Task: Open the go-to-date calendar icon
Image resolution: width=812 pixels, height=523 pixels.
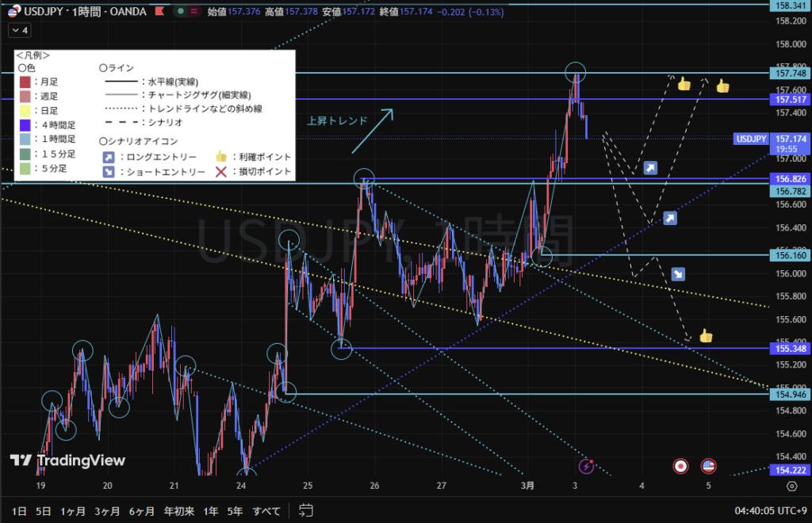Action: [306, 510]
